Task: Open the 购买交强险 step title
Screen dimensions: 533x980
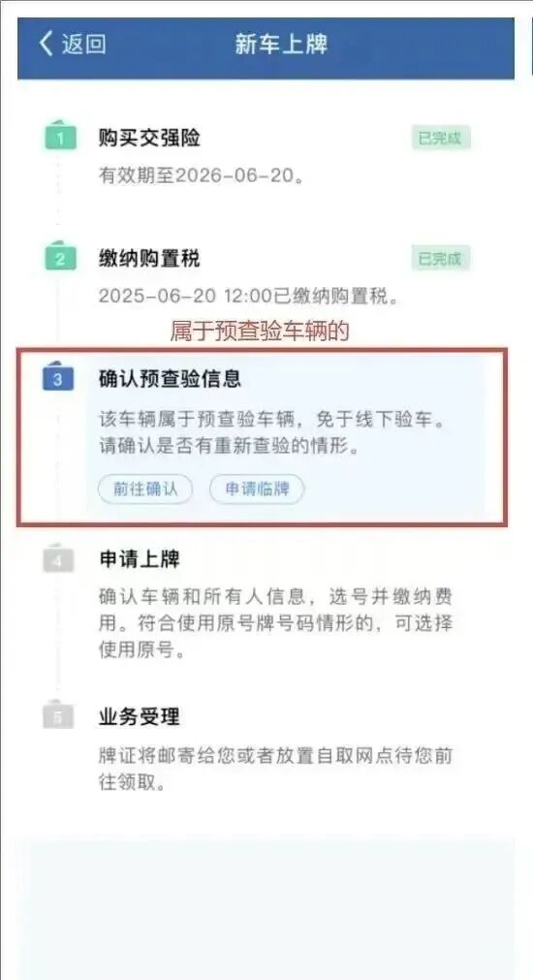Action: [149, 138]
